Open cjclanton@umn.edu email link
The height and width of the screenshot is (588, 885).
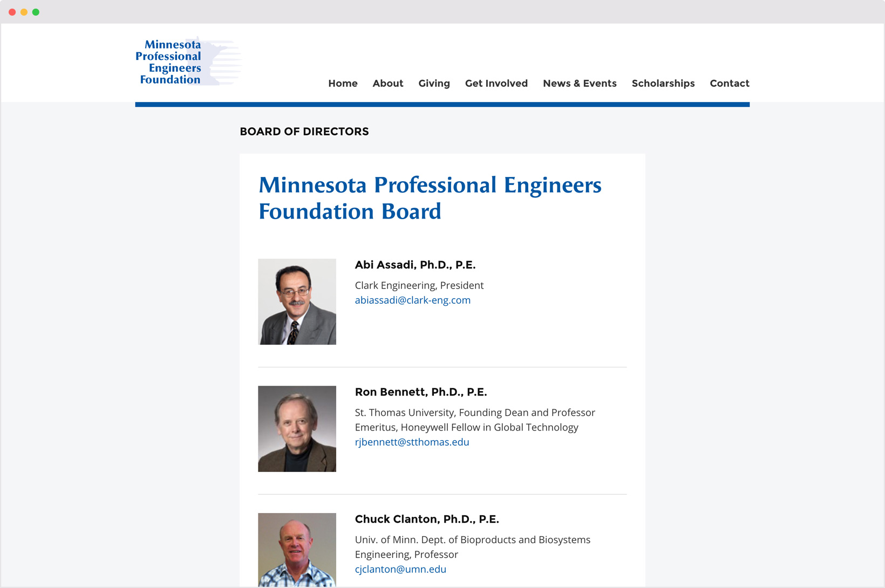click(400, 569)
